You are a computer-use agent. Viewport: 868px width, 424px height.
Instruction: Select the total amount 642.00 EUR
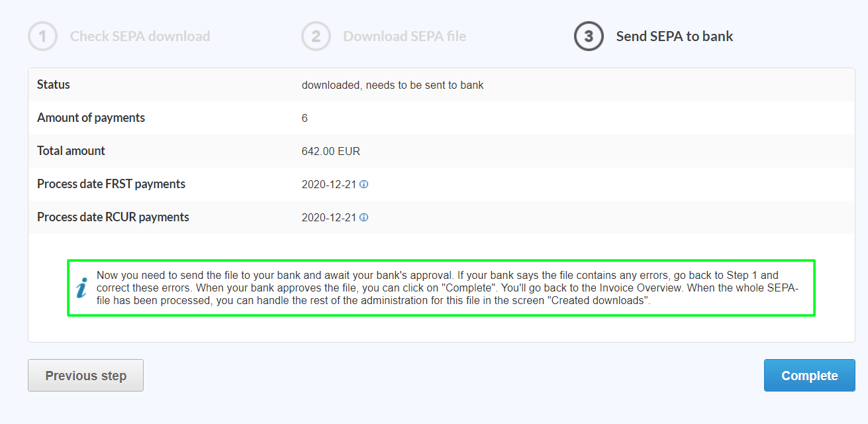pos(330,150)
